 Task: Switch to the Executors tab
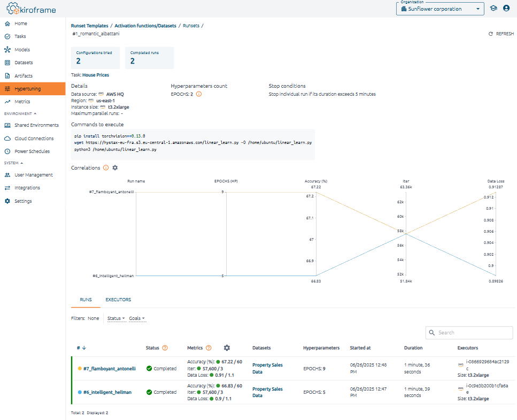pos(118,300)
